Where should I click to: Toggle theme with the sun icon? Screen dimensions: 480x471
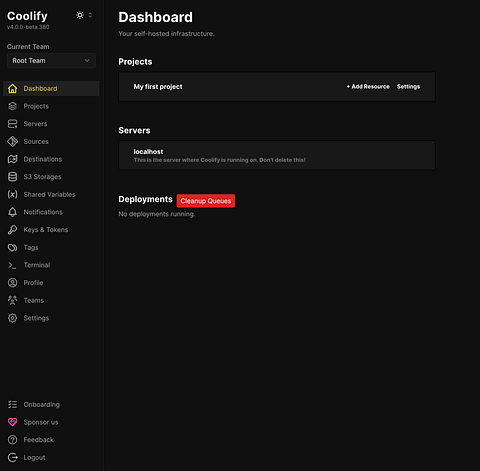[x=80, y=15]
